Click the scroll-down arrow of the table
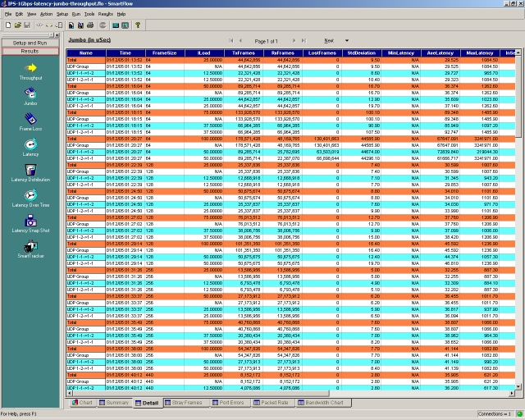The image size is (525, 420). [518, 386]
